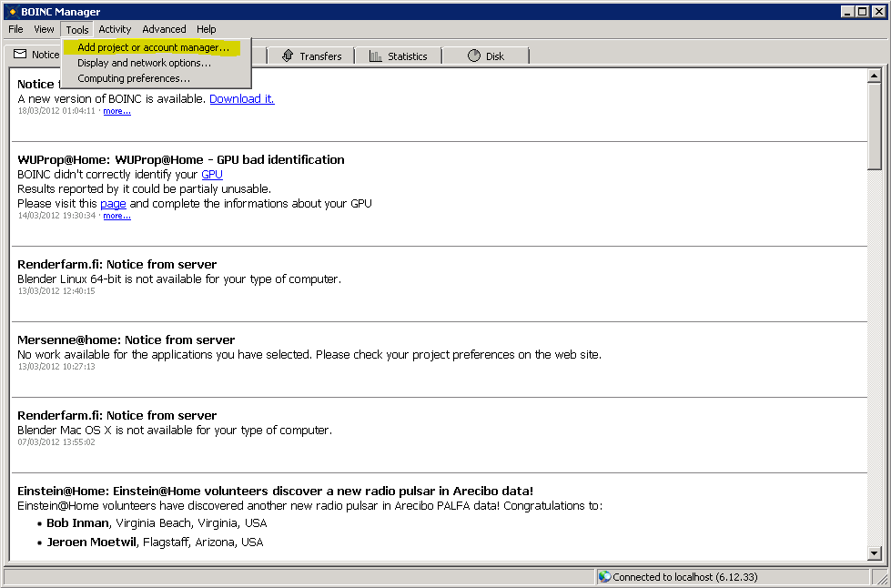The width and height of the screenshot is (891, 588).
Task: Click the window resize grip in the corner
Action: (883, 578)
